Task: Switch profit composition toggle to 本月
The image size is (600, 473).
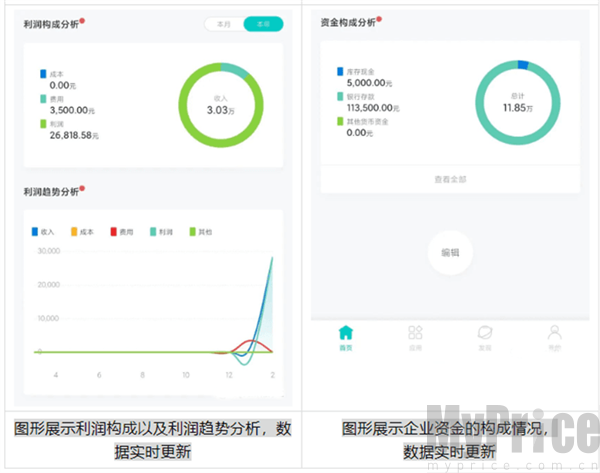Action: pos(224,24)
